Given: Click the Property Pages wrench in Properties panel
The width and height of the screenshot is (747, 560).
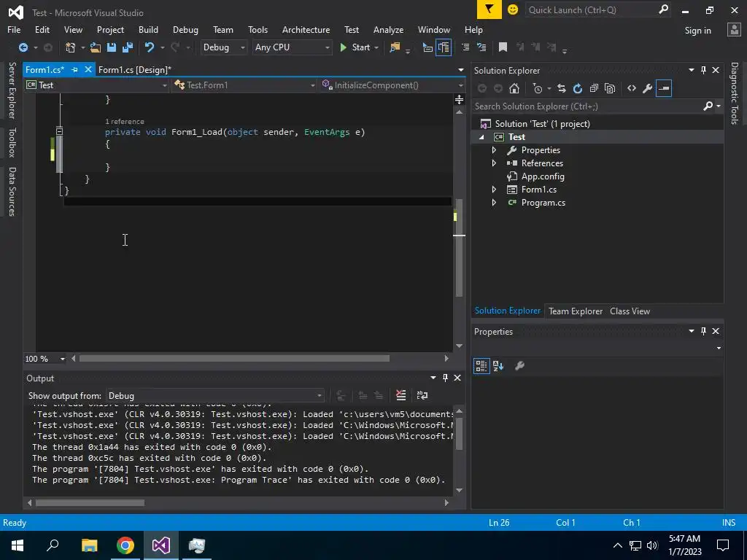Looking at the screenshot, I should (519, 366).
